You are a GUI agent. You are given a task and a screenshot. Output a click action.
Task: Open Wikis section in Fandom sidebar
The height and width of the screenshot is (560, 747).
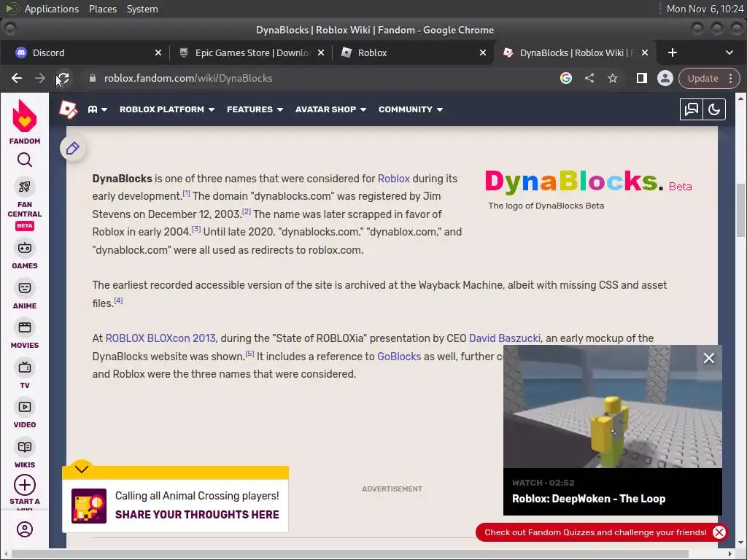pyautogui.click(x=24, y=454)
